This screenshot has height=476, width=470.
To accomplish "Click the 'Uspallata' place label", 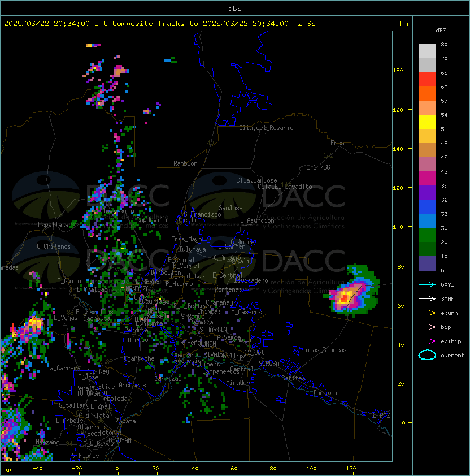I will (53, 225).
